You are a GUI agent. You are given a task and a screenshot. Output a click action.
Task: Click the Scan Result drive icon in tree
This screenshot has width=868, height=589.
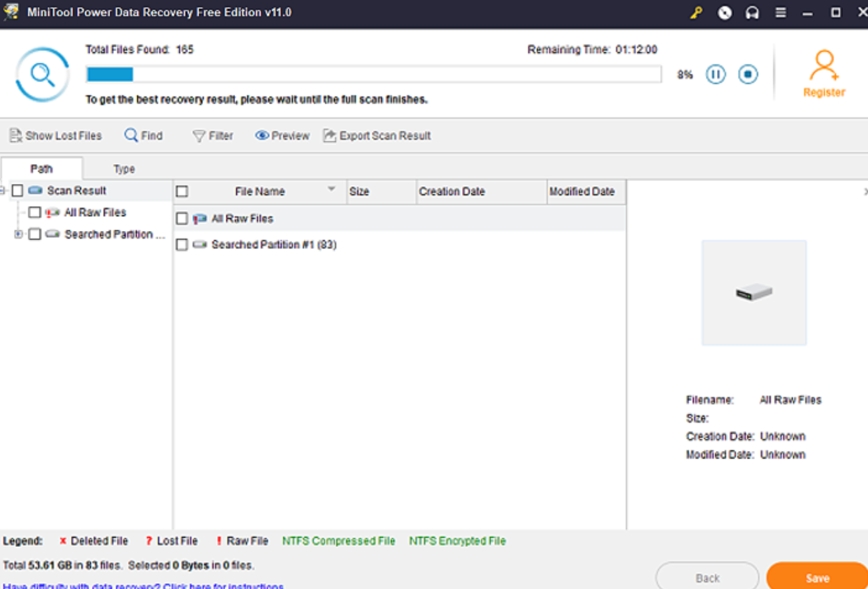pos(35,191)
